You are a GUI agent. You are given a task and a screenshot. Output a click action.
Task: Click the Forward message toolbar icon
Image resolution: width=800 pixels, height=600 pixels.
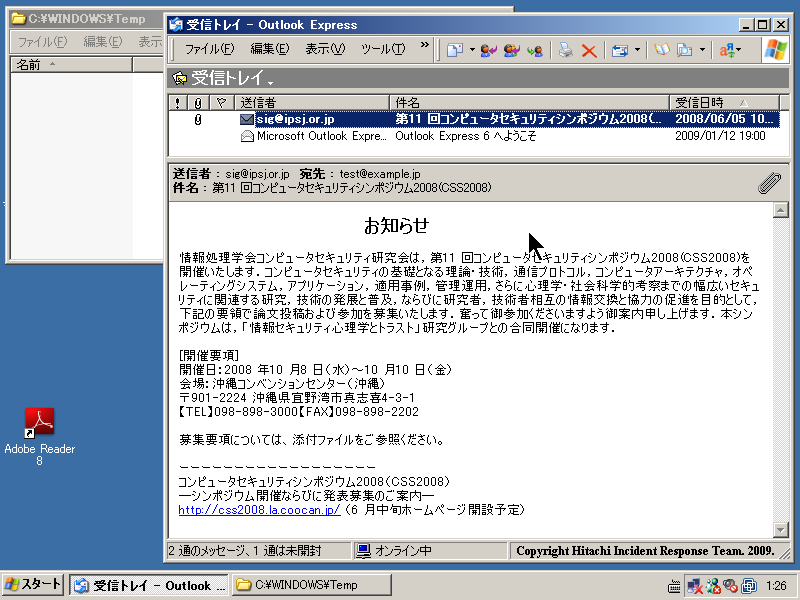535,49
